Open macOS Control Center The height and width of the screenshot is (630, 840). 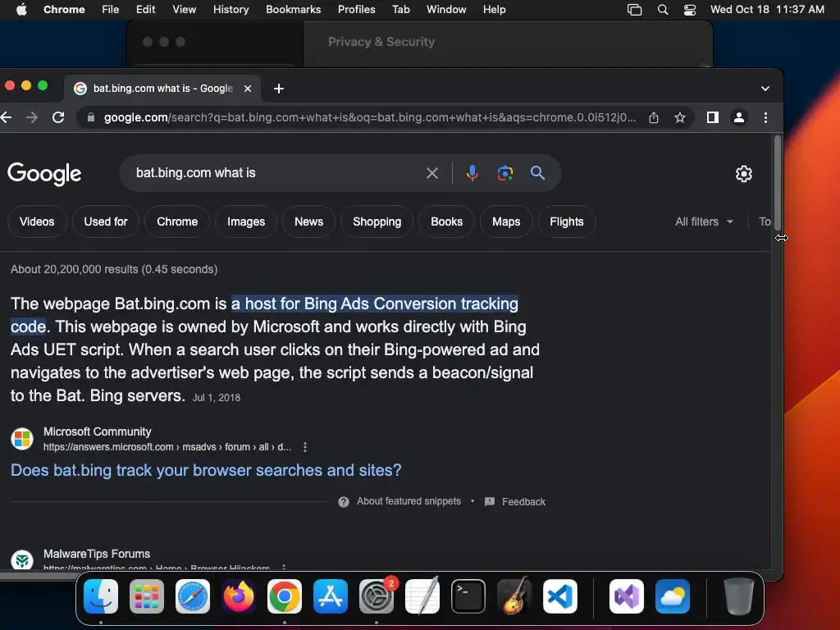689,10
